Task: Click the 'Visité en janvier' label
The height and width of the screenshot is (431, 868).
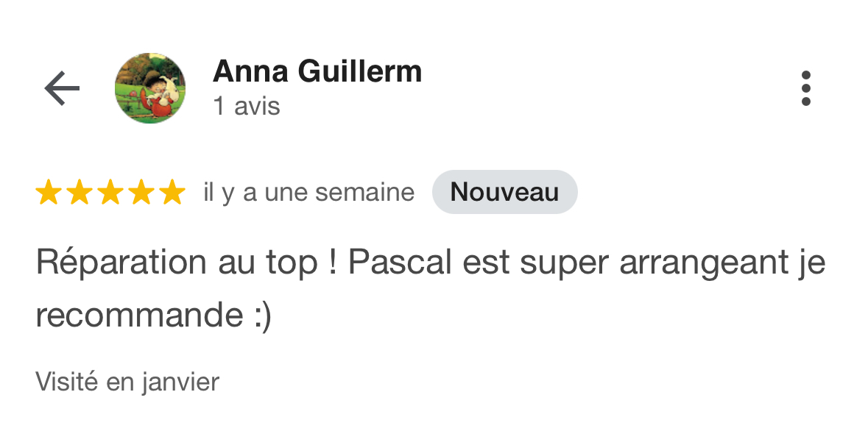Action: pos(128,382)
